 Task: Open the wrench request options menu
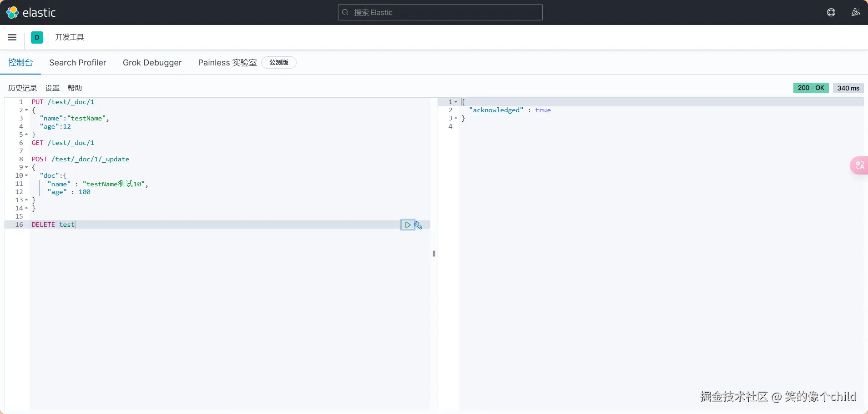(419, 225)
